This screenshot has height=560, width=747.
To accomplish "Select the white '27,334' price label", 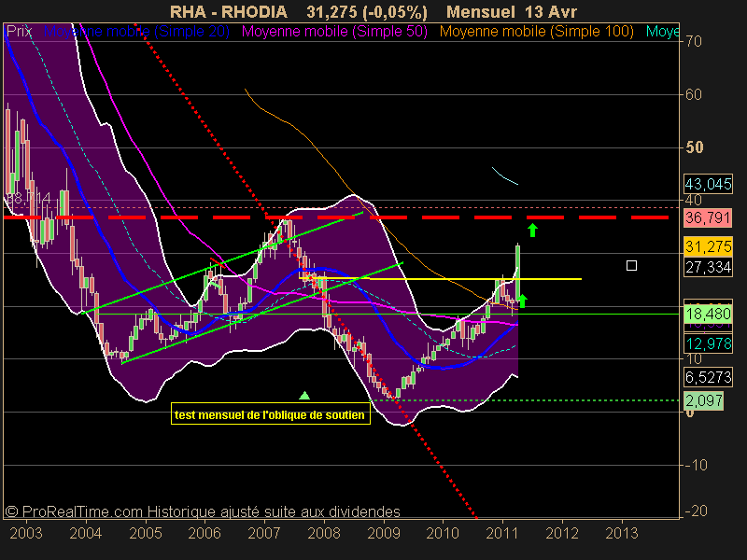I will click(x=708, y=267).
